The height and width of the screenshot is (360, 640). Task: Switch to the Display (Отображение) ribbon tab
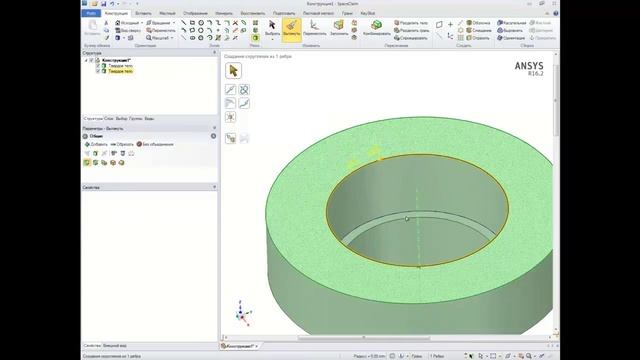[195, 13]
